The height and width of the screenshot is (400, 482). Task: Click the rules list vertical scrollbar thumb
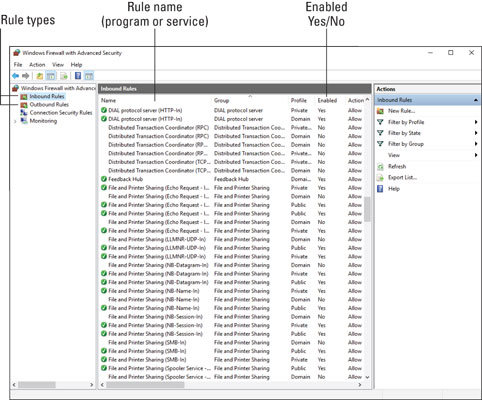pyautogui.click(x=367, y=209)
